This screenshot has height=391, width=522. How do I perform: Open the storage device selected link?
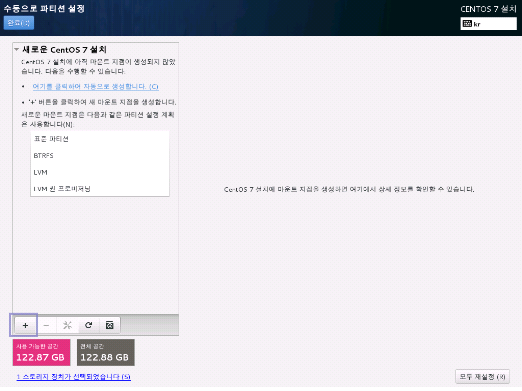(73, 377)
